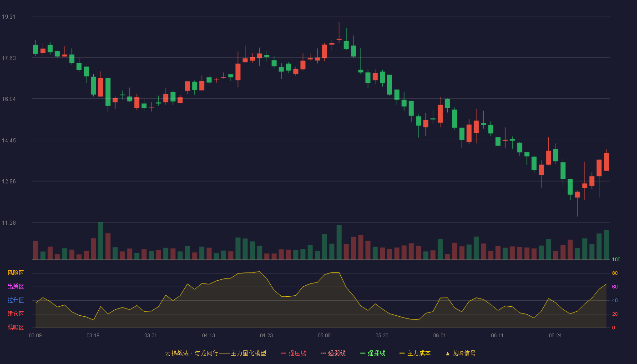637x364 pixels.
Task: Click the yellow triangle 龙吟信号 icon
Action: coord(447,353)
